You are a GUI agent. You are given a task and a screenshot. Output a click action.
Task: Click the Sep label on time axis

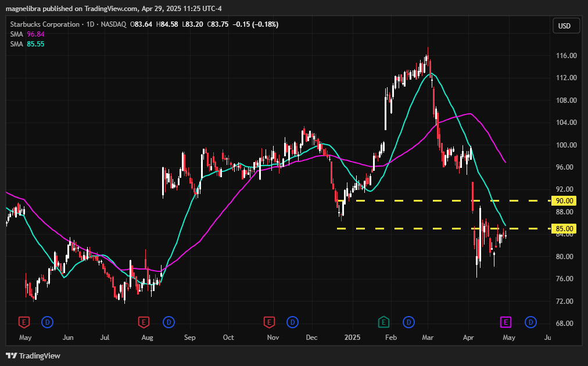click(x=190, y=338)
